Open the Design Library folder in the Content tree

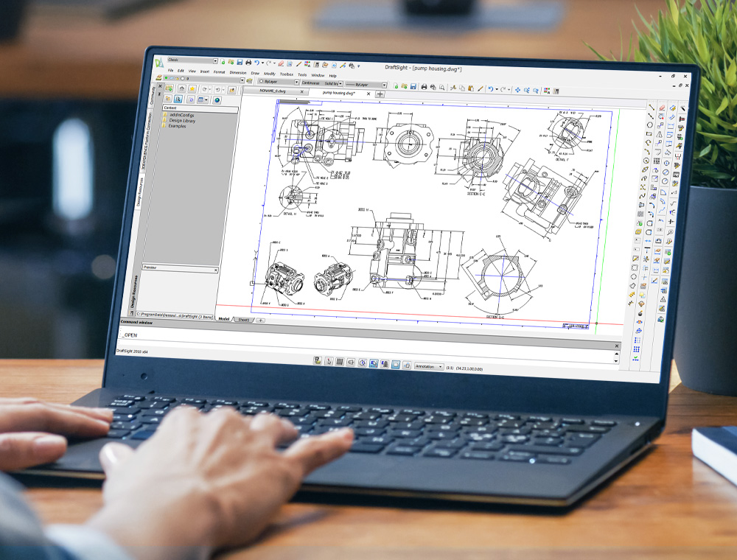point(182,120)
